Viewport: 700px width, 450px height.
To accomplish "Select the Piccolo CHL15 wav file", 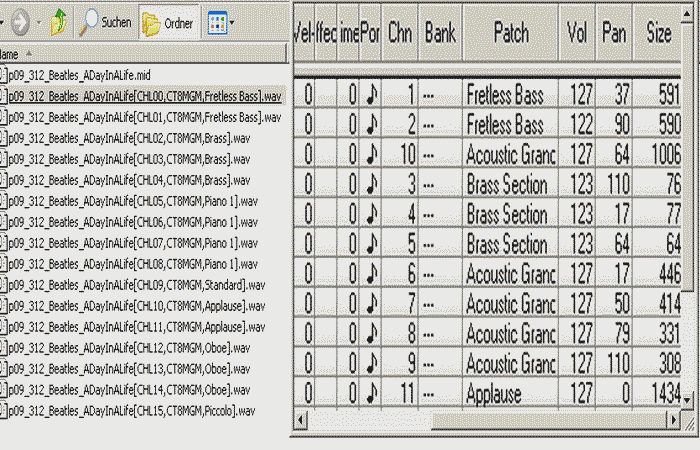I will pyautogui.click(x=127, y=411).
